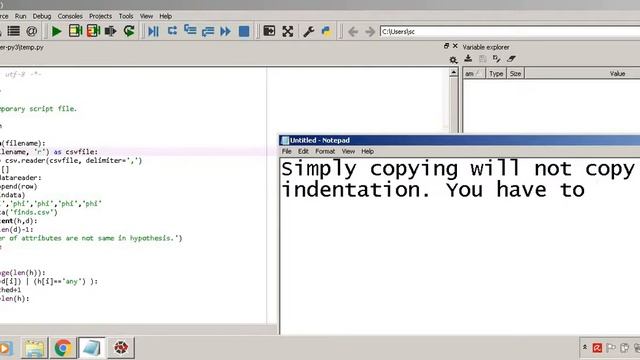Screen dimensions: 640x360
Task: Click the Run until return debug icon
Action: coord(208,31)
